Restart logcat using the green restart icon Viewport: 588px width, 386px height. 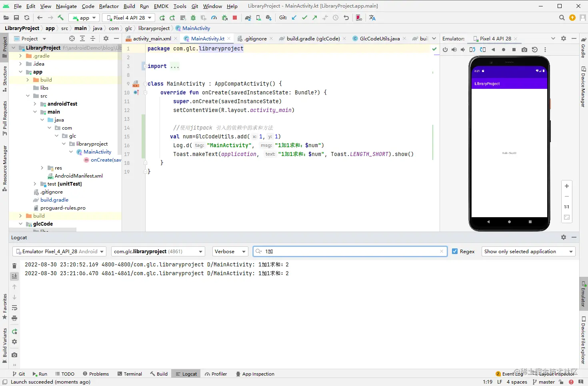point(14,332)
